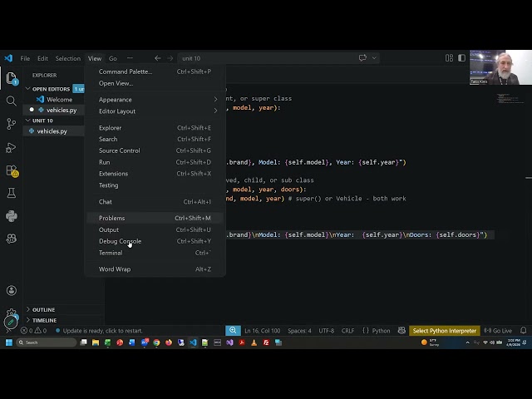Open the Edit menu

42,58
